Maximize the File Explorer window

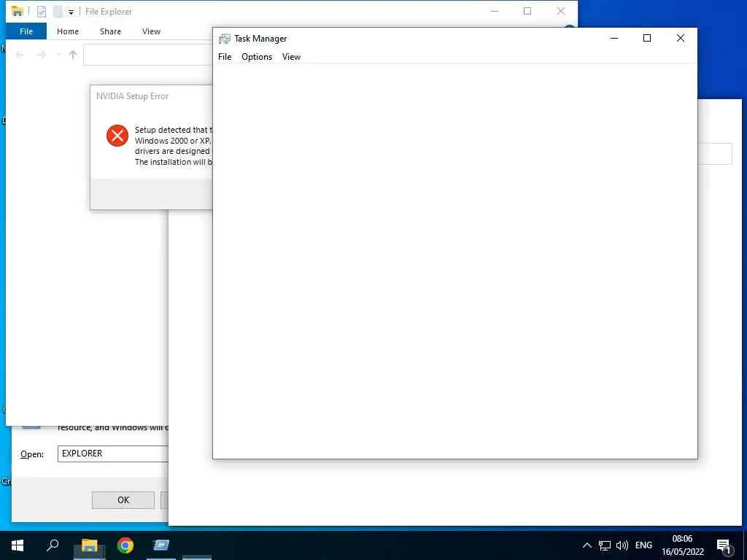point(527,11)
